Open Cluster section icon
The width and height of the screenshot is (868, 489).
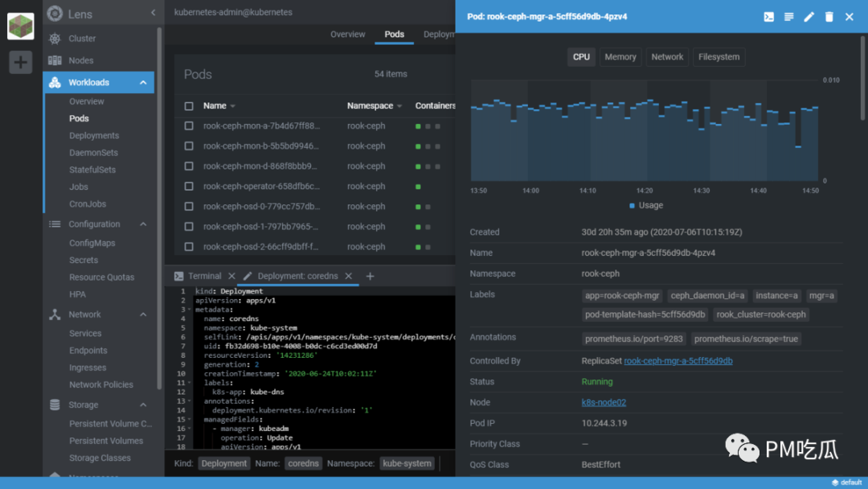pyautogui.click(x=55, y=39)
